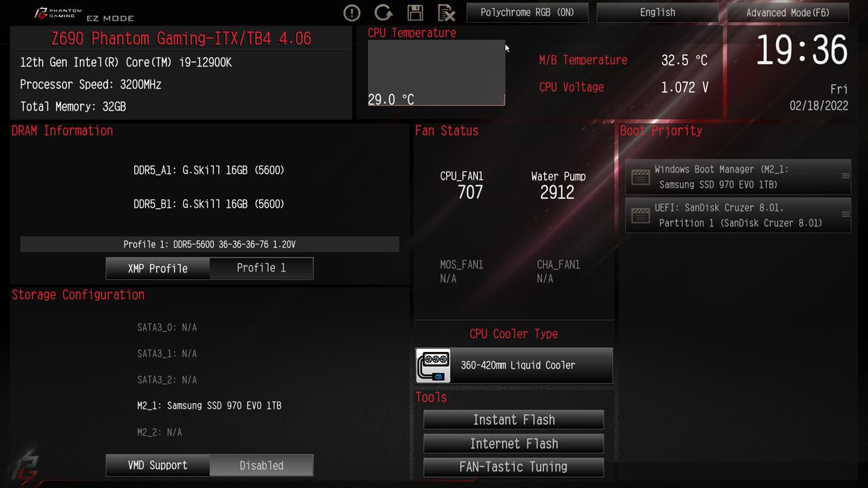
Task: Click the save changes floppy disk icon
Action: coord(415,12)
